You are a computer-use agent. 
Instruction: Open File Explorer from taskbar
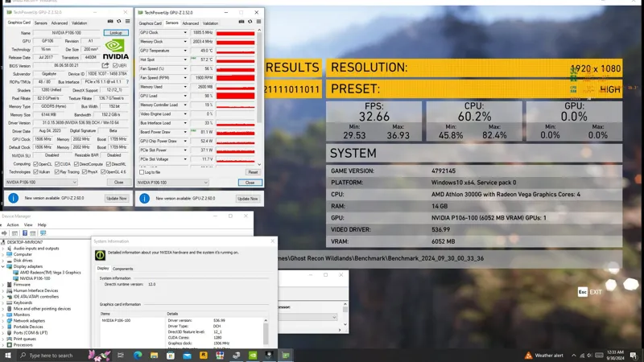click(x=154, y=356)
